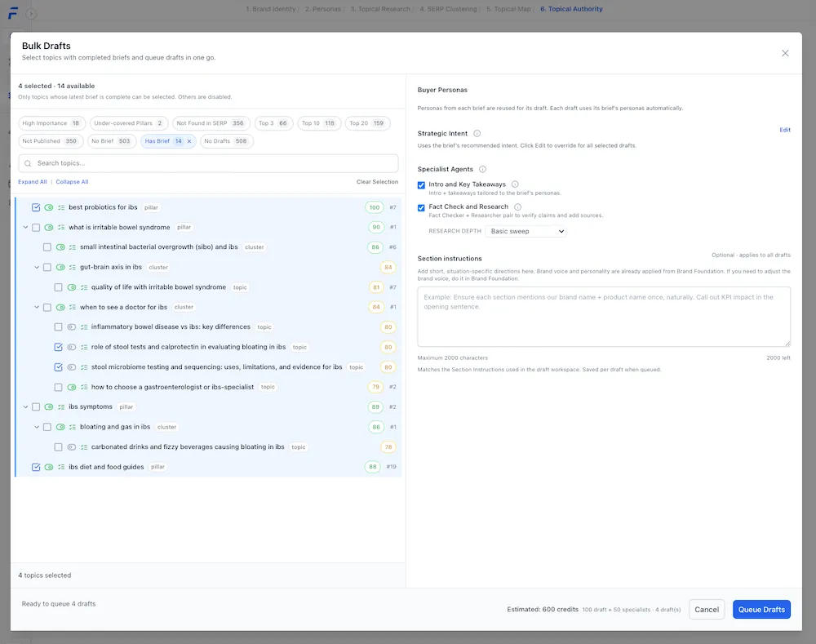Click the brief icon beside 'ibs diet and food guides'
The width and height of the screenshot is (816, 644).
61,467
